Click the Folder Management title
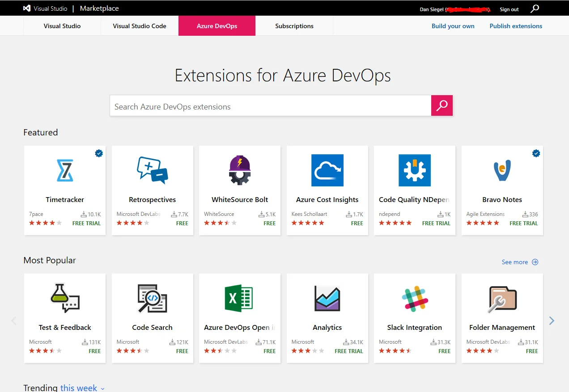The image size is (569, 392). pos(502,327)
